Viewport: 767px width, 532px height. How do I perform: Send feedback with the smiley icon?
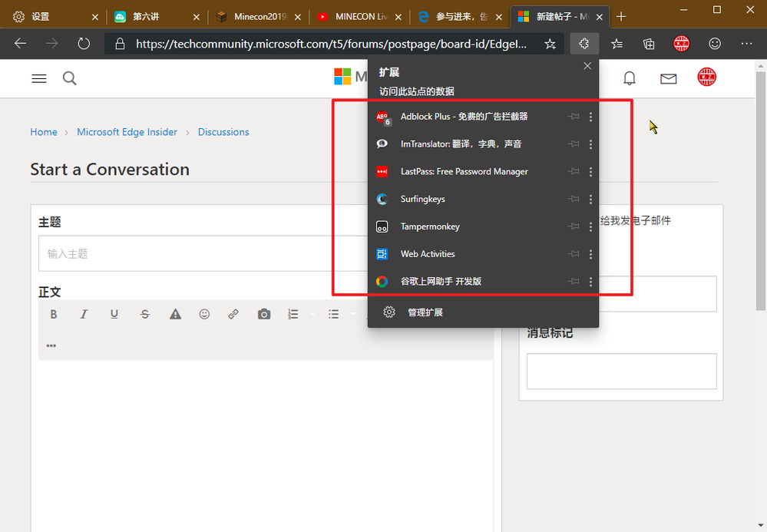coord(715,44)
